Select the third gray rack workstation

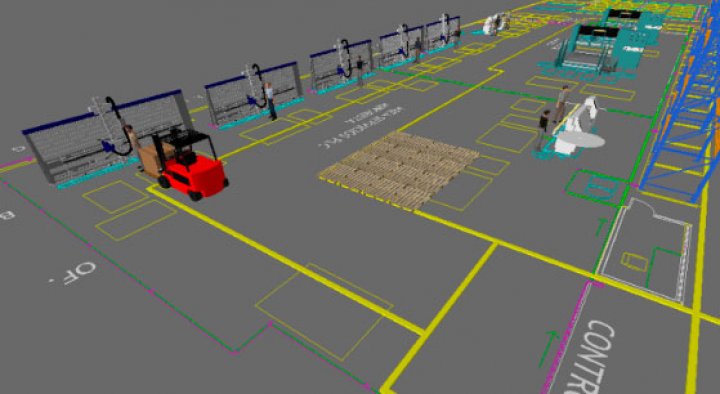[x=340, y=67]
